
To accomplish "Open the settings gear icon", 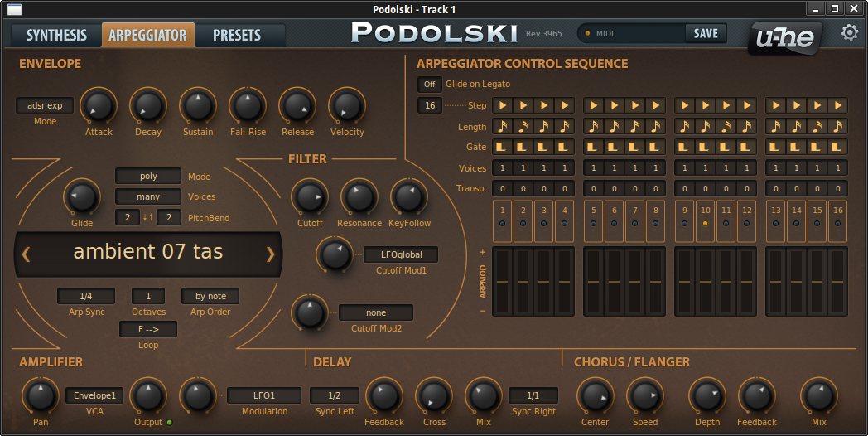I will 849,32.
